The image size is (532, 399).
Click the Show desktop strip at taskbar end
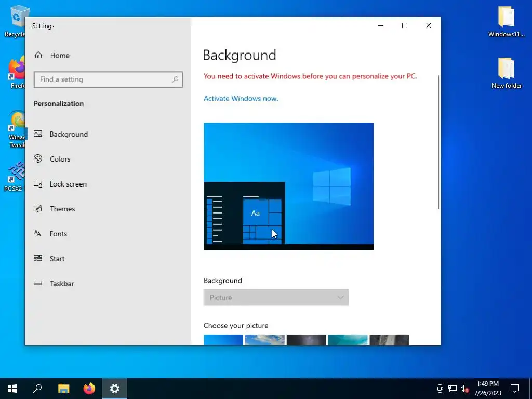click(x=530, y=389)
